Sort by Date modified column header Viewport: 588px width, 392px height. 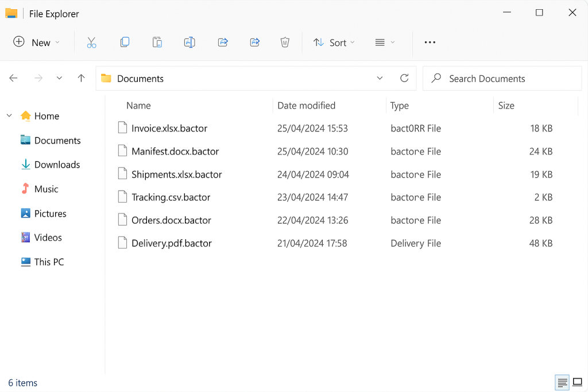coord(306,106)
